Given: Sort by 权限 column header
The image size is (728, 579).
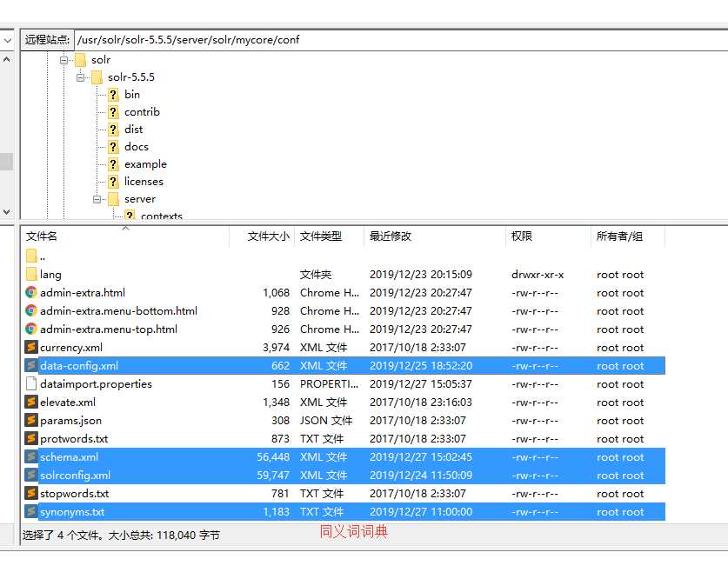Looking at the screenshot, I should tap(548, 236).
